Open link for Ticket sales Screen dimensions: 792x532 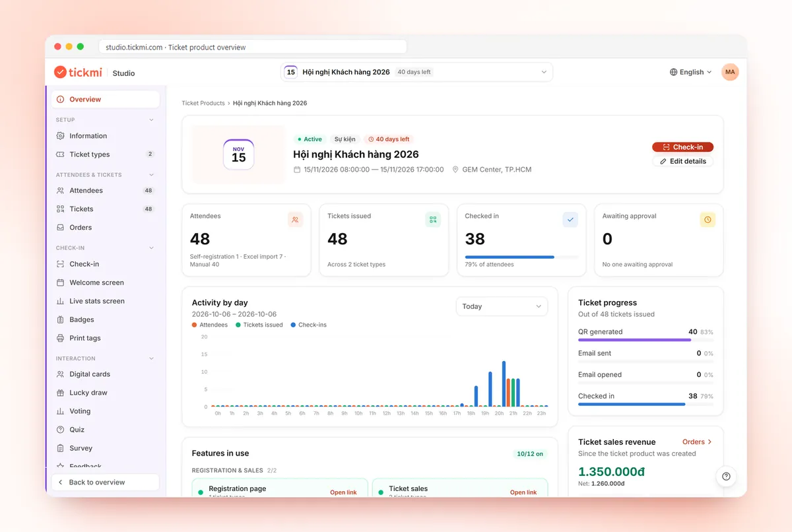tap(523, 492)
